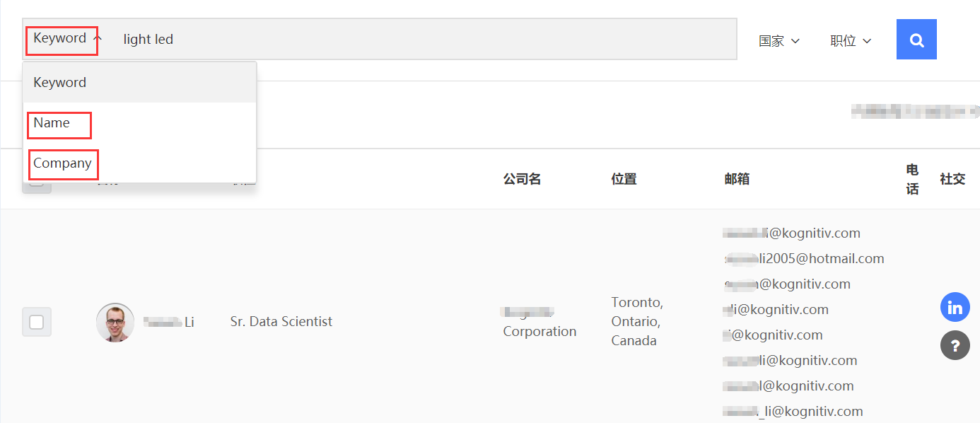Image resolution: width=980 pixels, height=423 pixels.
Task: Expand the 国家 country filter
Action: (778, 41)
